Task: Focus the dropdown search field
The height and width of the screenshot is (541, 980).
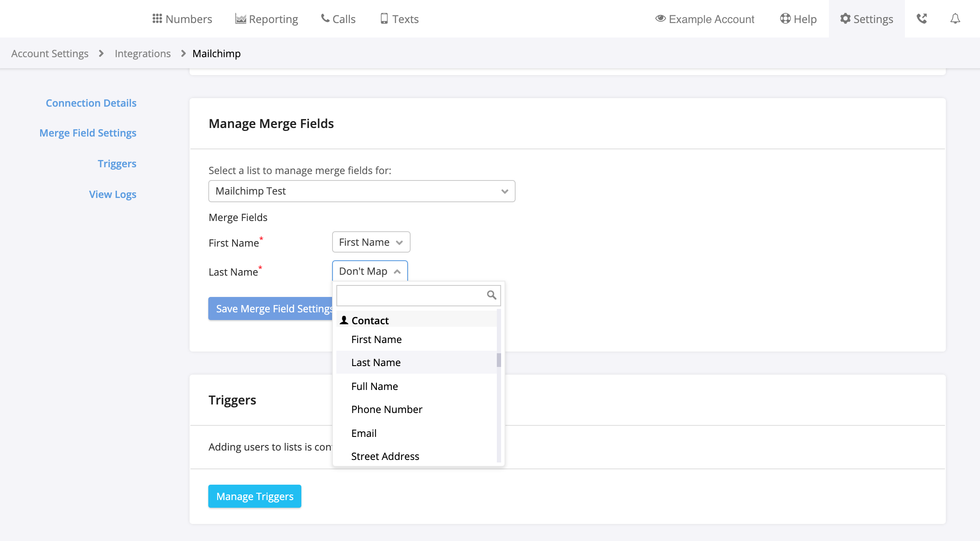Action: coord(418,295)
